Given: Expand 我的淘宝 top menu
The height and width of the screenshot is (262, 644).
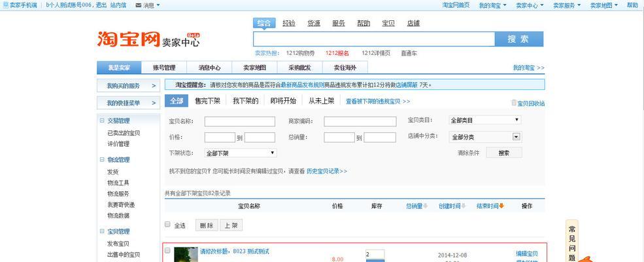Looking at the screenshot, I should (x=492, y=5).
